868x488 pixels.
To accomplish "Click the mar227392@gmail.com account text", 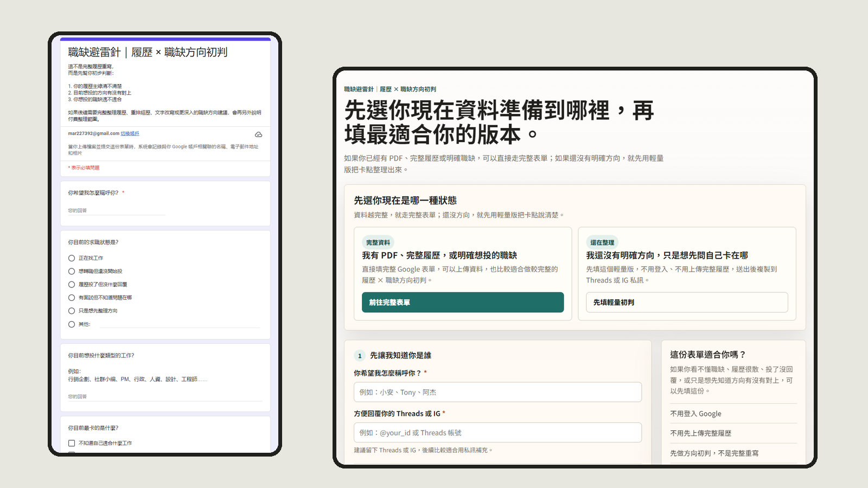I will (93, 133).
